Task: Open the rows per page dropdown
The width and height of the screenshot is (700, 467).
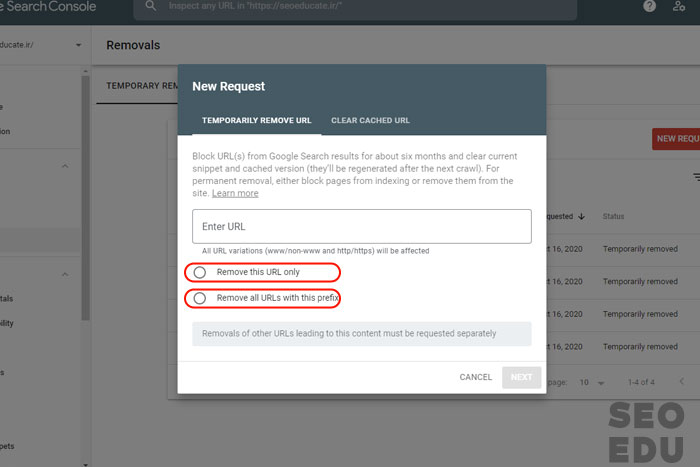Action: (x=590, y=382)
